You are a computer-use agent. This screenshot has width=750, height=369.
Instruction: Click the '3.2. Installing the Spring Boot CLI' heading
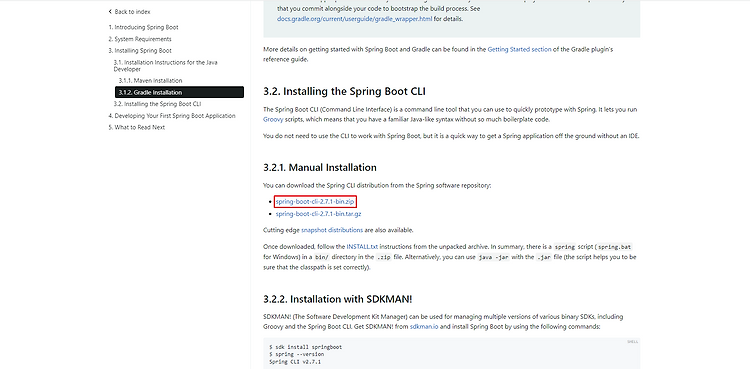click(344, 91)
